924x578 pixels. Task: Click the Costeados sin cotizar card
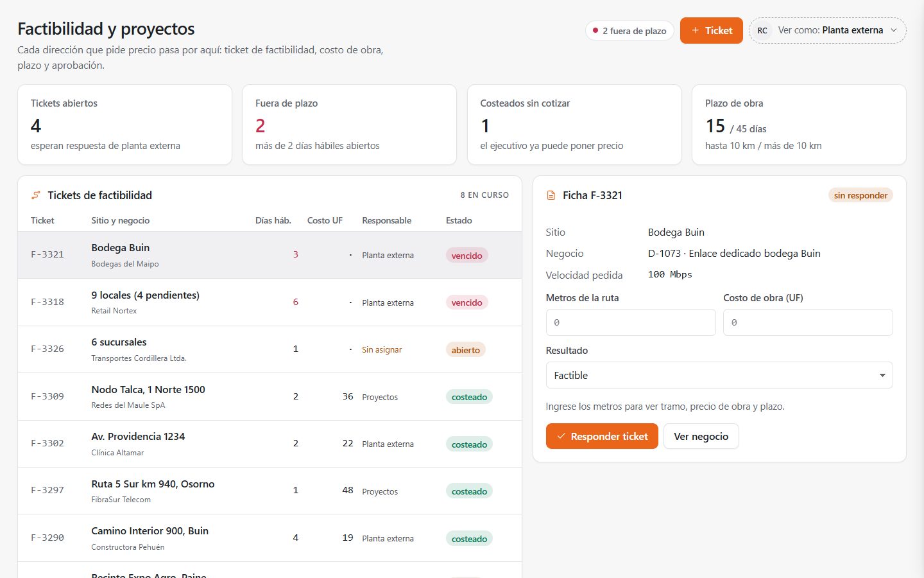point(574,125)
